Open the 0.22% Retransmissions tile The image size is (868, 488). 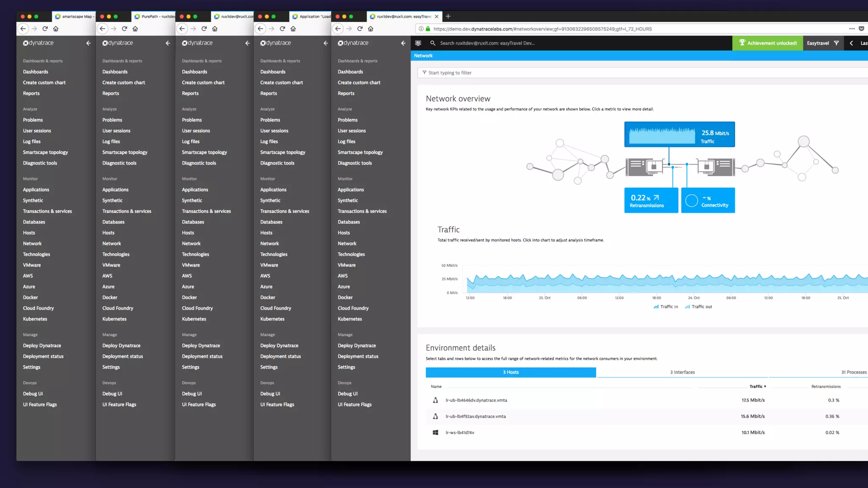[x=651, y=200]
